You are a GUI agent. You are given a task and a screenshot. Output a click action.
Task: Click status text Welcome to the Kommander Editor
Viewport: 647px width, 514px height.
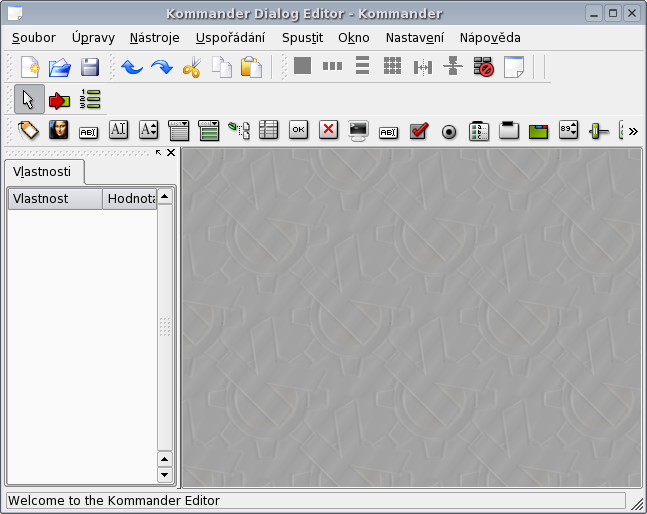coord(114,500)
